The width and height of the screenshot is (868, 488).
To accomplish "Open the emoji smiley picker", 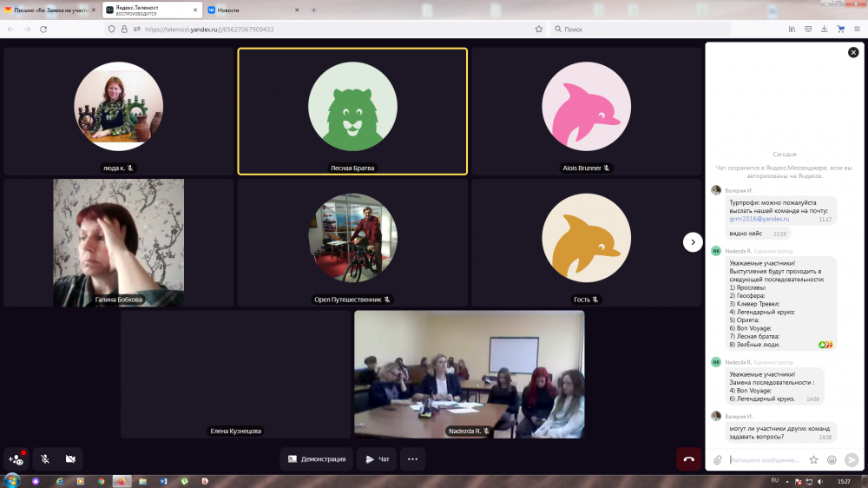I will (x=832, y=459).
